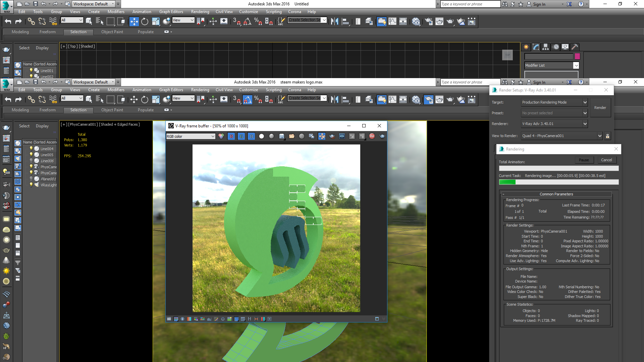Screen dimensions: 644x362
Task: Clear the V-Ray frame buffer image
Action: 302,136
